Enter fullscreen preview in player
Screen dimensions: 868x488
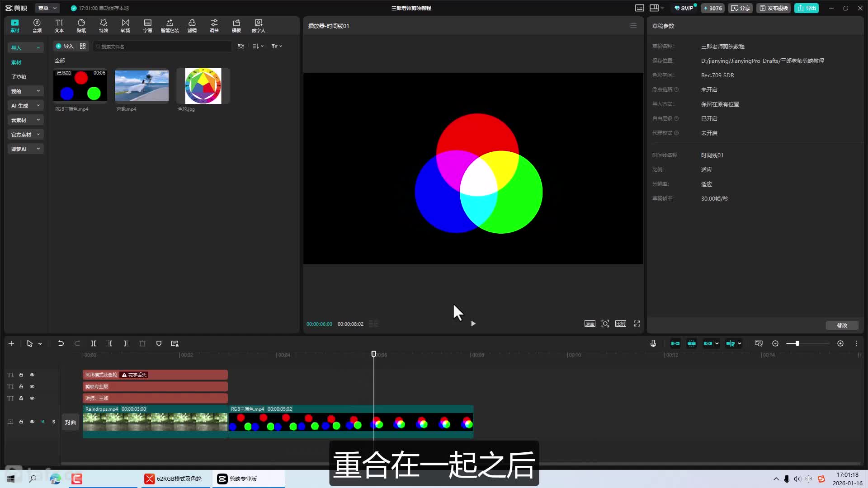637,324
